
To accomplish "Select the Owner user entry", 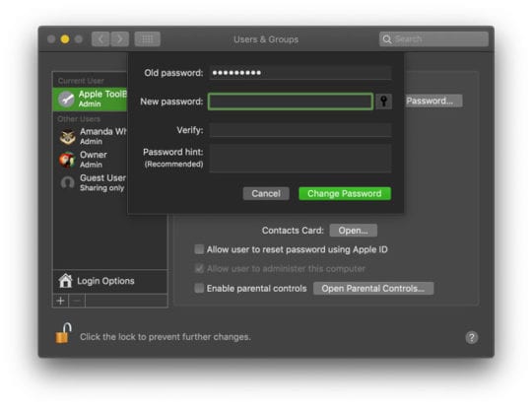I will (x=90, y=160).
